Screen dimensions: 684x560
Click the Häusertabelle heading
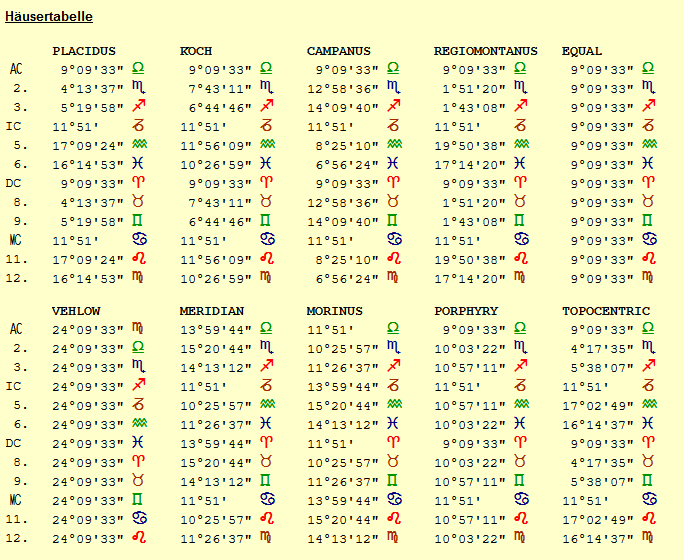coord(49,17)
